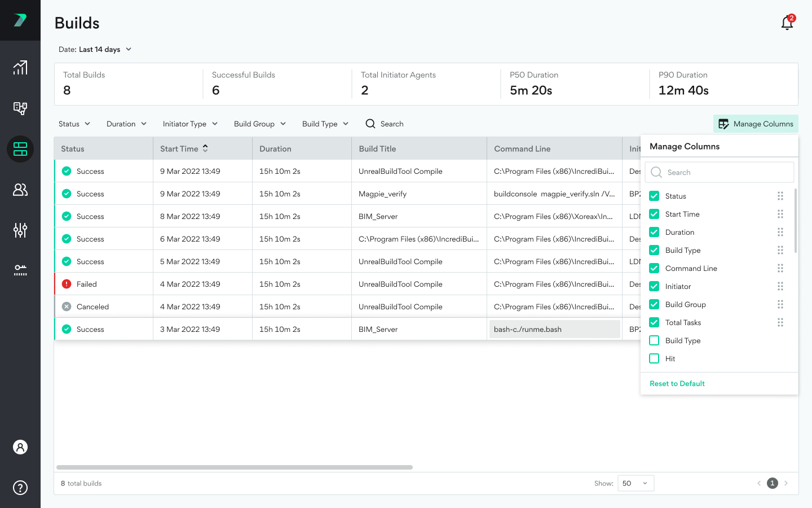Screen dimensions: 812x508
Task: Expand the Initiator Type filter dropdown
Action: (x=190, y=124)
